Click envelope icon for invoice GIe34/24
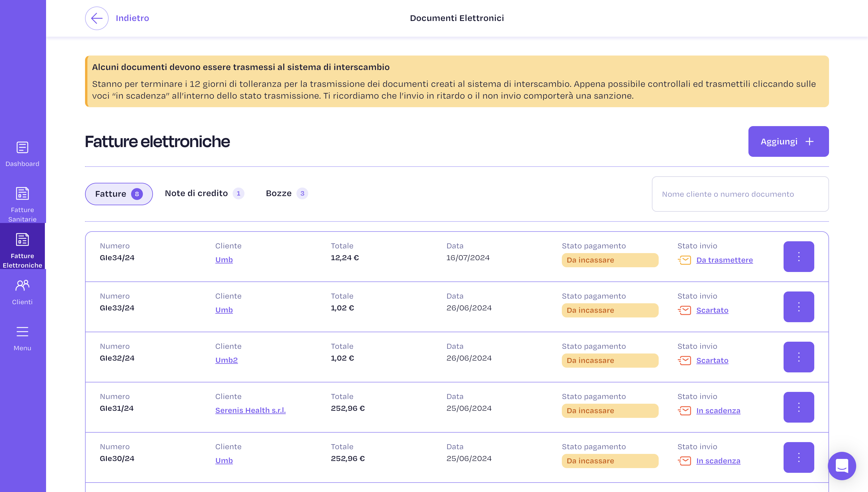The image size is (868, 492). pos(684,260)
